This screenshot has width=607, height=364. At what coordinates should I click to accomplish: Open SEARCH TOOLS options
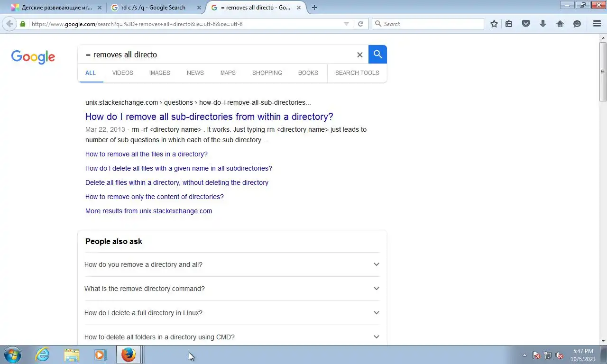[357, 73]
